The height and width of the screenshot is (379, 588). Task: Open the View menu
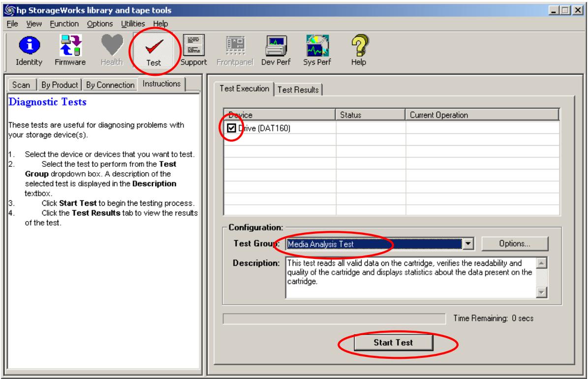point(34,24)
